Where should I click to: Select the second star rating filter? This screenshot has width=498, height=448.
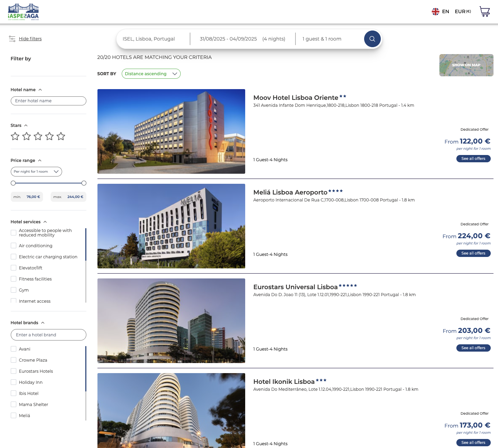(x=26, y=136)
